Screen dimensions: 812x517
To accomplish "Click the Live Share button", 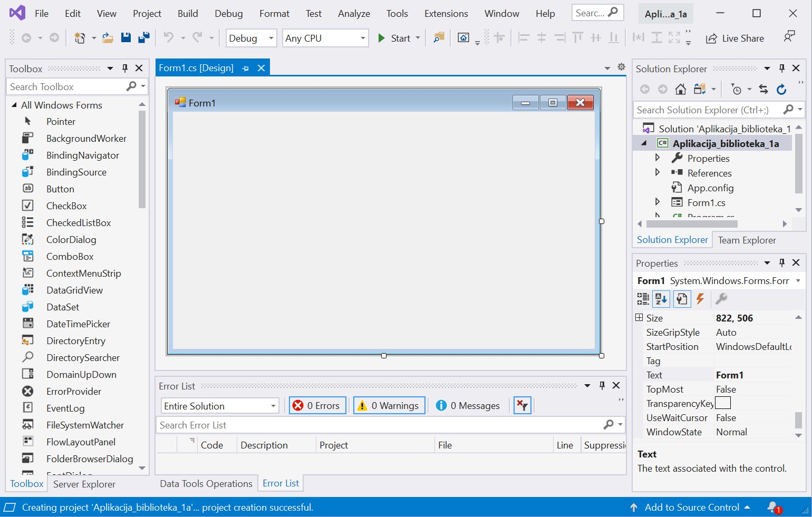I will coord(735,38).
